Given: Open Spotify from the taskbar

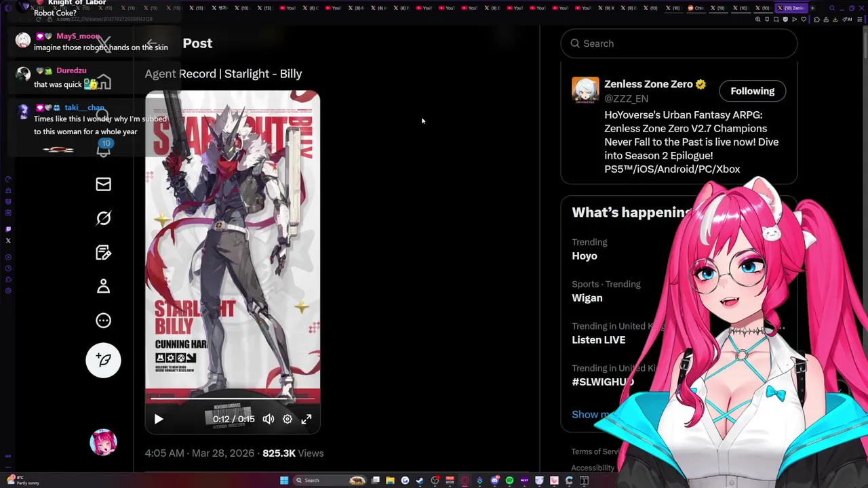Looking at the screenshot, I should tap(509, 481).
